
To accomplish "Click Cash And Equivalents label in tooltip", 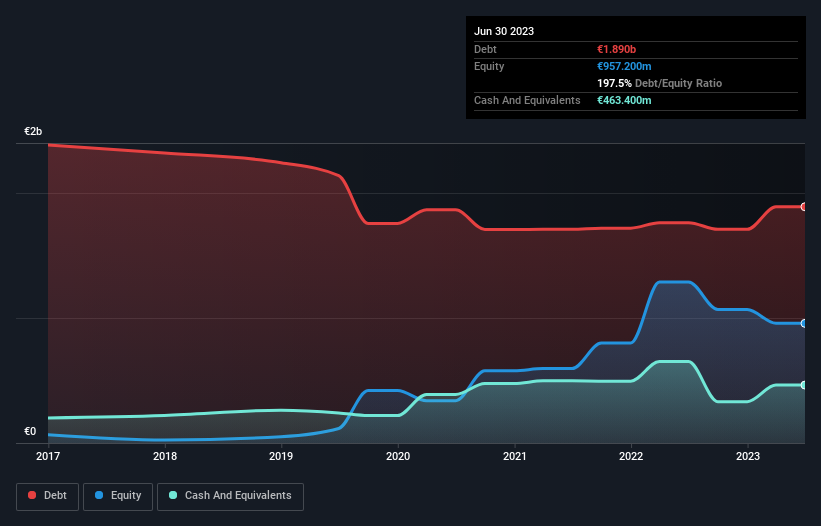I will [527, 100].
